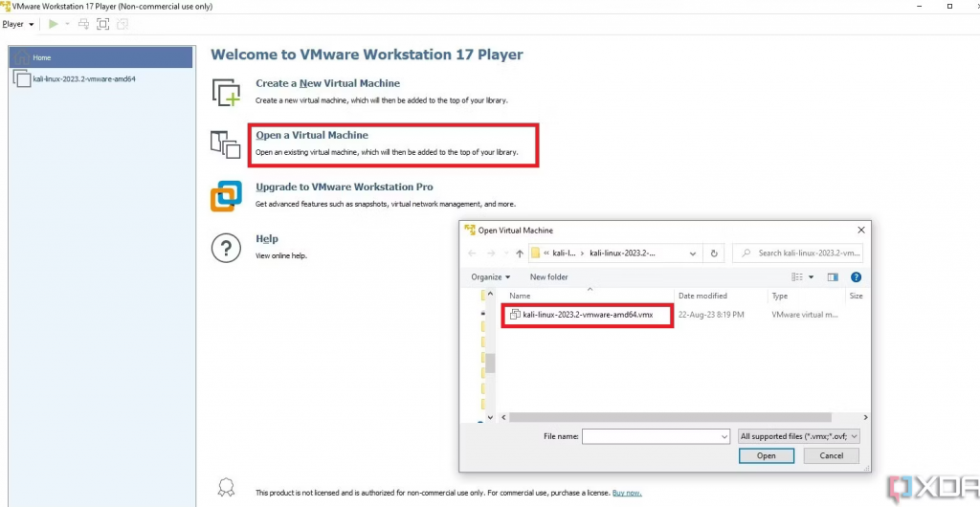Click the refresh icon in Open dialog
Viewport: 980px width, 507px height.
tap(714, 253)
